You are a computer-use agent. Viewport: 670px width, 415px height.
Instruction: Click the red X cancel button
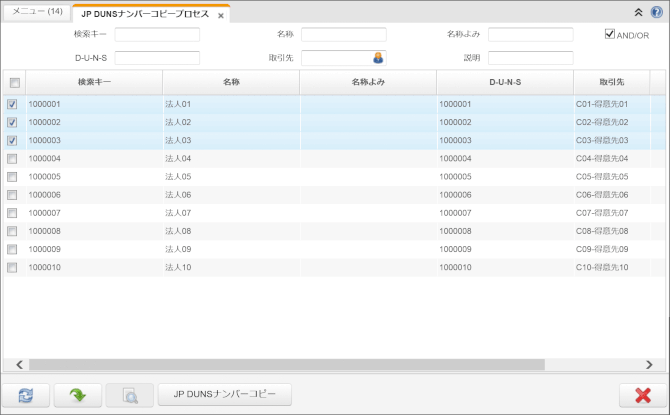(x=643, y=395)
